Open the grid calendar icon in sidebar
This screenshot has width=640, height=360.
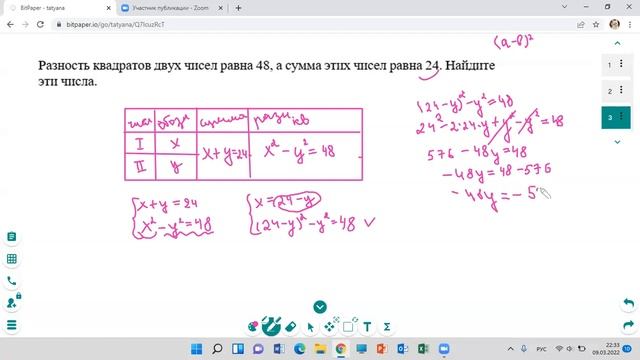[x=12, y=259]
